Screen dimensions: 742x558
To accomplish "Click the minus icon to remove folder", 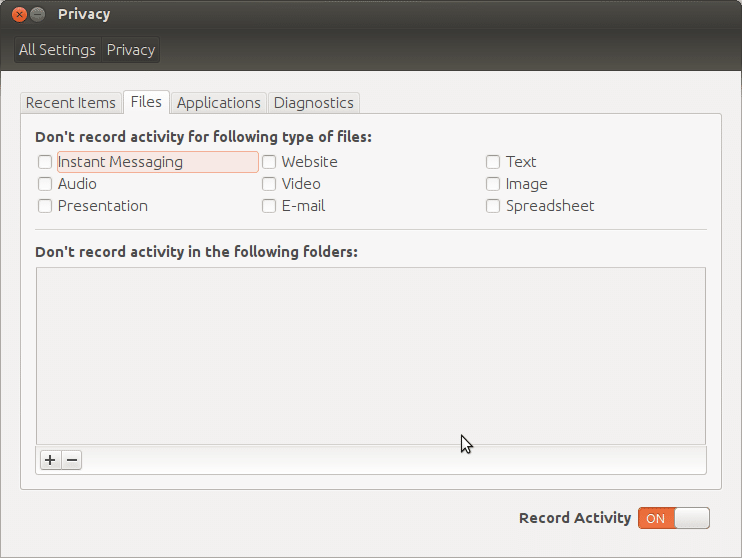I will 71,460.
